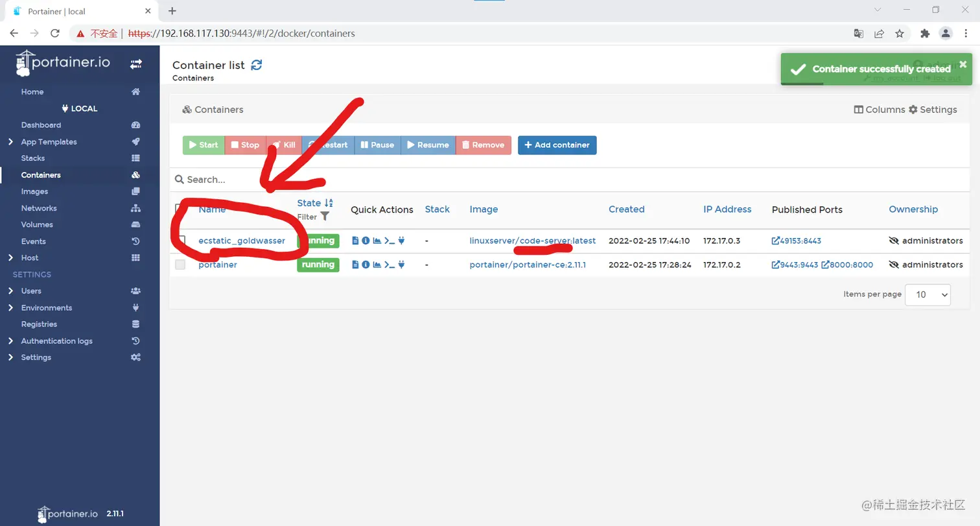
Task: Open the portainer container link
Action: 218,265
